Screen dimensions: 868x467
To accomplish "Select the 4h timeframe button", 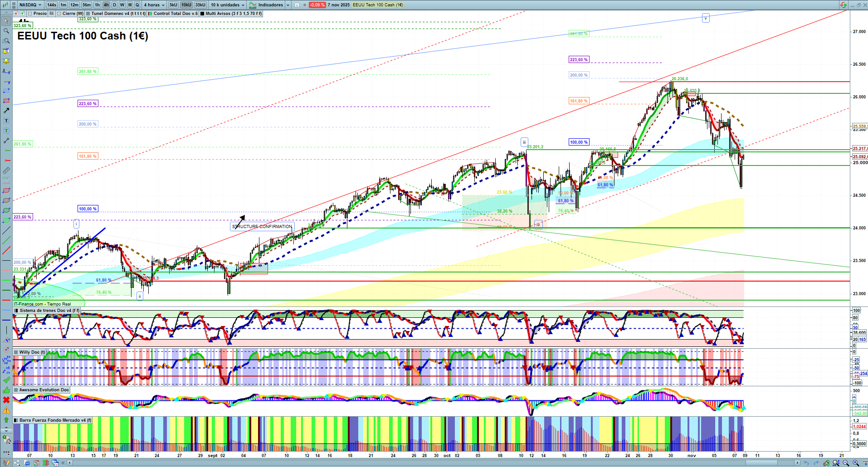I will (106, 5).
